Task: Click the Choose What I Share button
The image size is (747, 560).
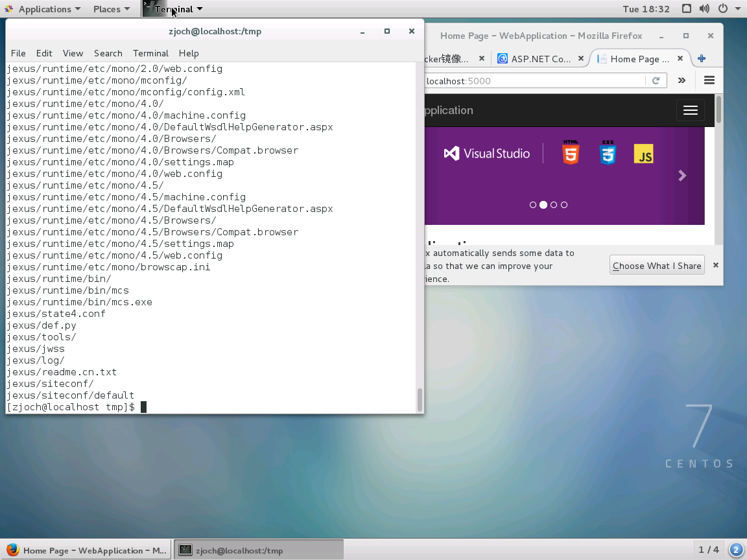Action: pos(656,264)
